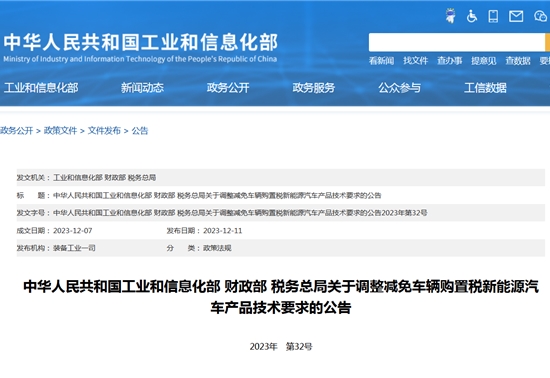This screenshot has width=550, height=378.
Task: Open the 找文件 quick link
Action: (x=415, y=61)
